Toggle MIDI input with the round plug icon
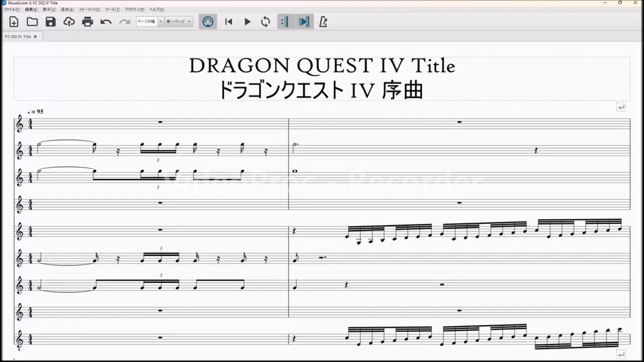The image size is (644, 362). click(208, 21)
